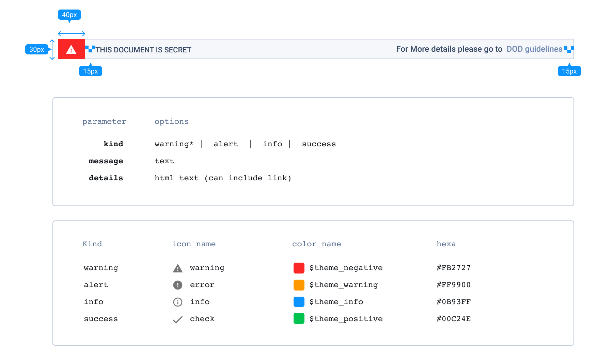Click the hex value #0B93FF
This screenshot has height=364, width=613.
454,302
